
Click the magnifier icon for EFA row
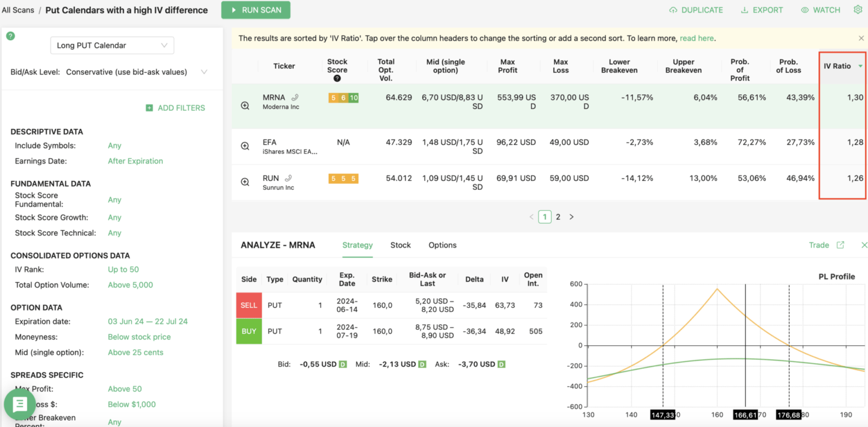click(x=245, y=146)
